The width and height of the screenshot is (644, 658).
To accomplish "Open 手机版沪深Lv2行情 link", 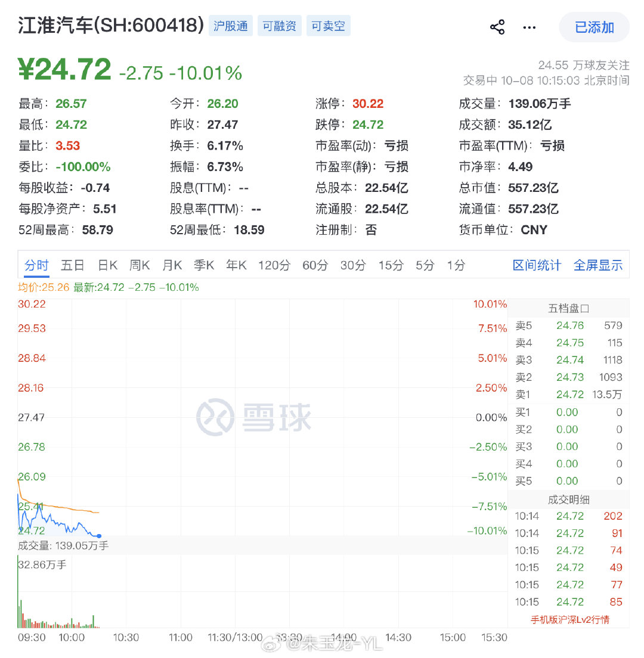I will (x=569, y=619).
